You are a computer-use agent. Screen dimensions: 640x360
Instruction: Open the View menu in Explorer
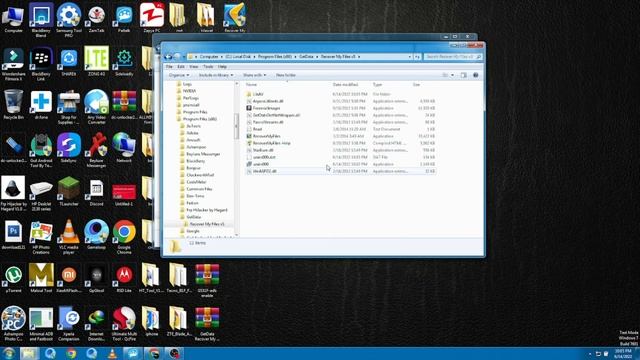tap(194, 67)
